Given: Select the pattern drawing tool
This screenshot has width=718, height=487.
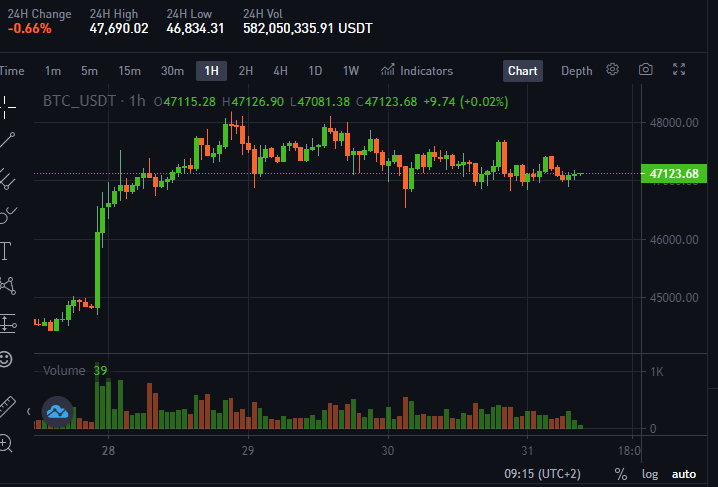Looking at the screenshot, I should 7,286.
